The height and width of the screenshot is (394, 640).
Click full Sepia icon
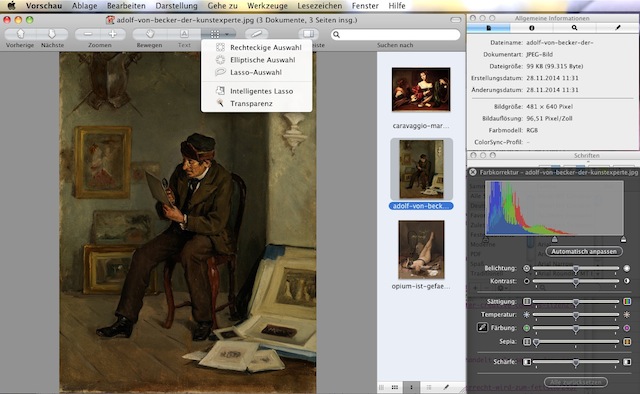627,342
